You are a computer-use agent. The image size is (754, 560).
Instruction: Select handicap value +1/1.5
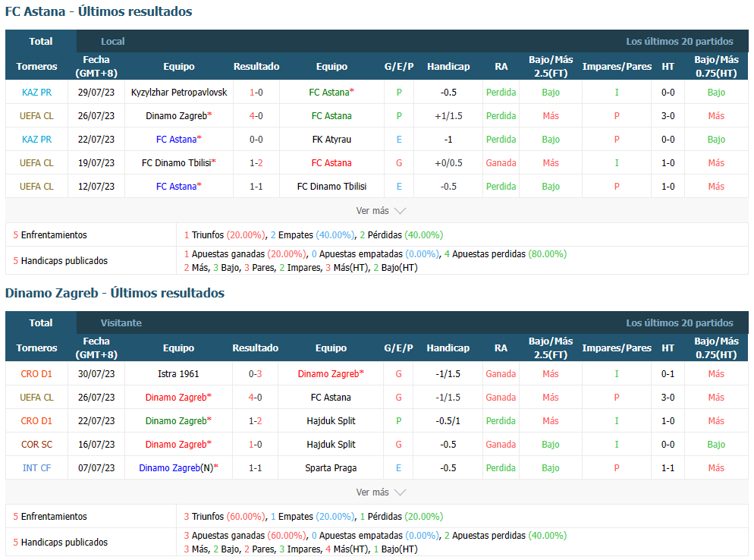coord(448,116)
